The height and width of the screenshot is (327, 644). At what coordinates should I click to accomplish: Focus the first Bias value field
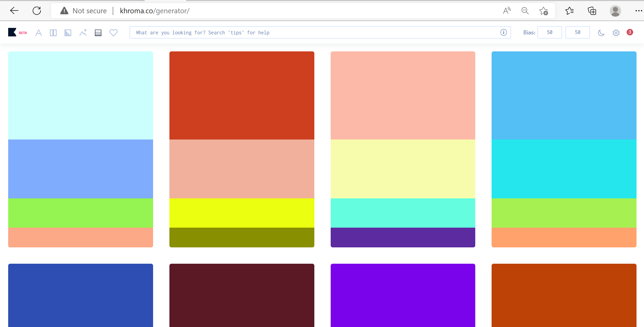pos(549,32)
